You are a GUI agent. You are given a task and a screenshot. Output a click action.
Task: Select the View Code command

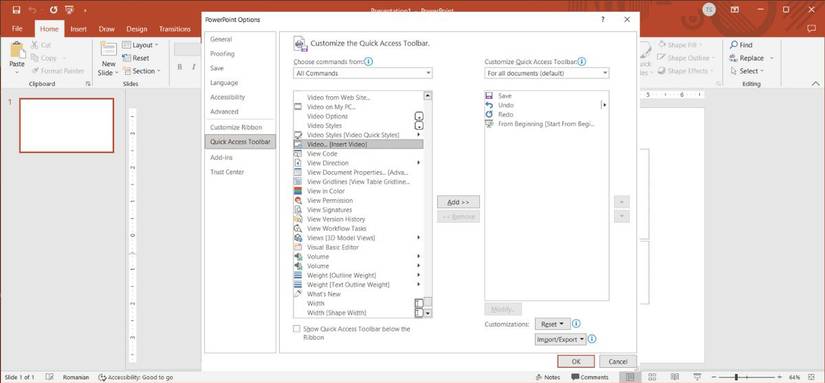click(358, 154)
